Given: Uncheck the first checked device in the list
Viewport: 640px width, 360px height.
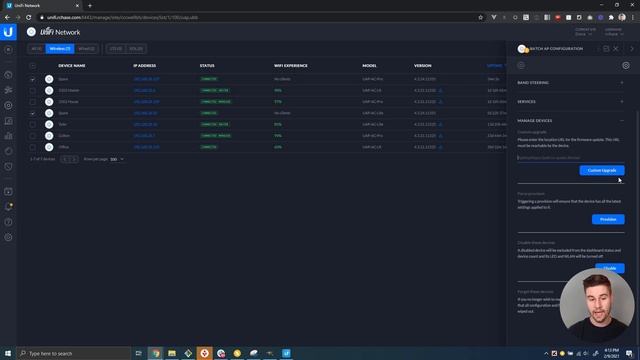Looking at the screenshot, I should (33, 79).
